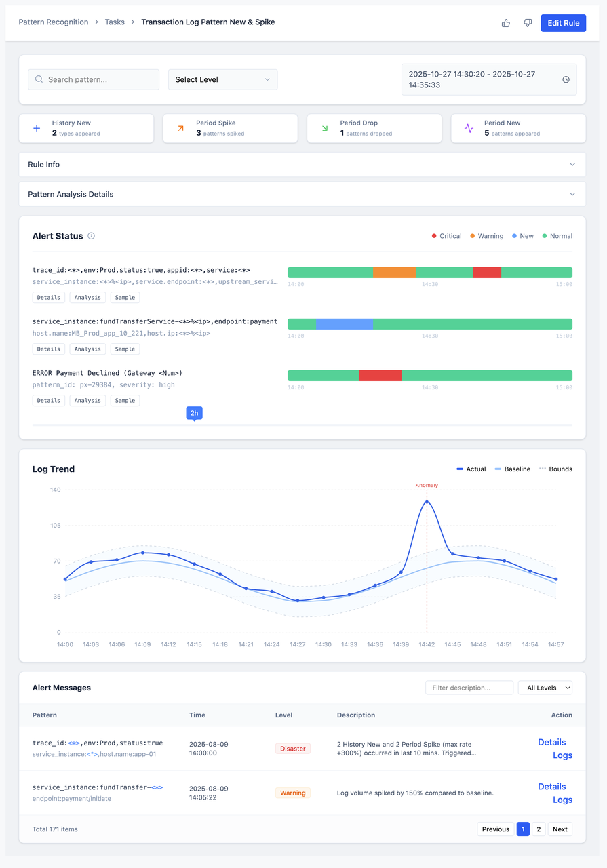Image resolution: width=607 pixels, height=868 pixels.
Task: Expand the Pattern Analysis Details section
Action: [x=302, y=194]
